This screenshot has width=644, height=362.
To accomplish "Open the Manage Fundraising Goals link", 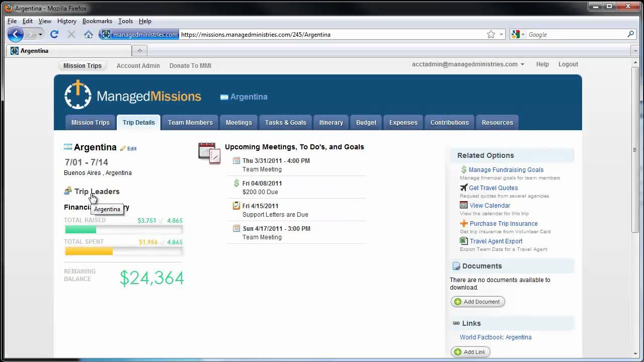I will click(506, 170).
